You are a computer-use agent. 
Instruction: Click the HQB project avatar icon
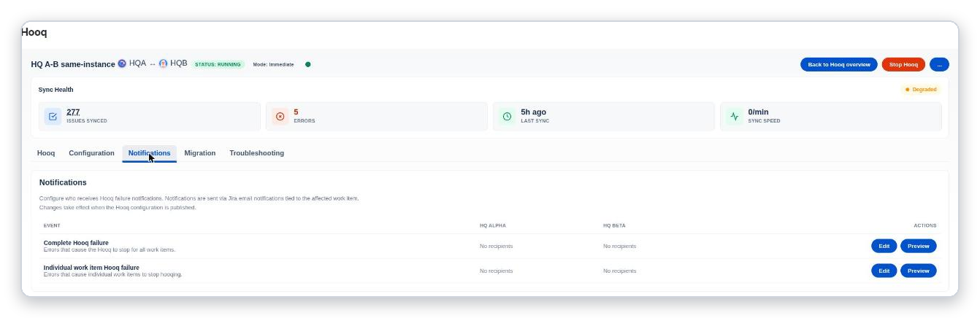point(163,63)
